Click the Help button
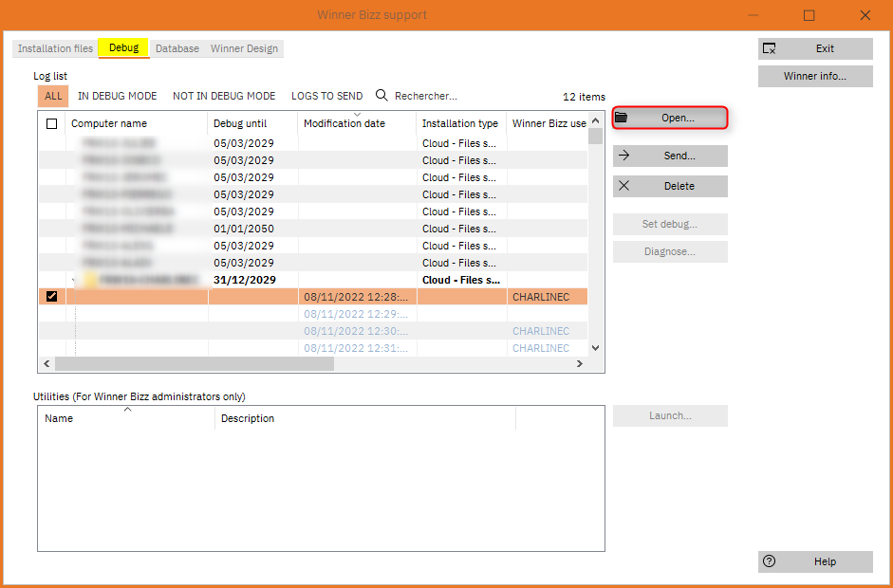This screenshot has width=893, height=588. coord(815,561)
